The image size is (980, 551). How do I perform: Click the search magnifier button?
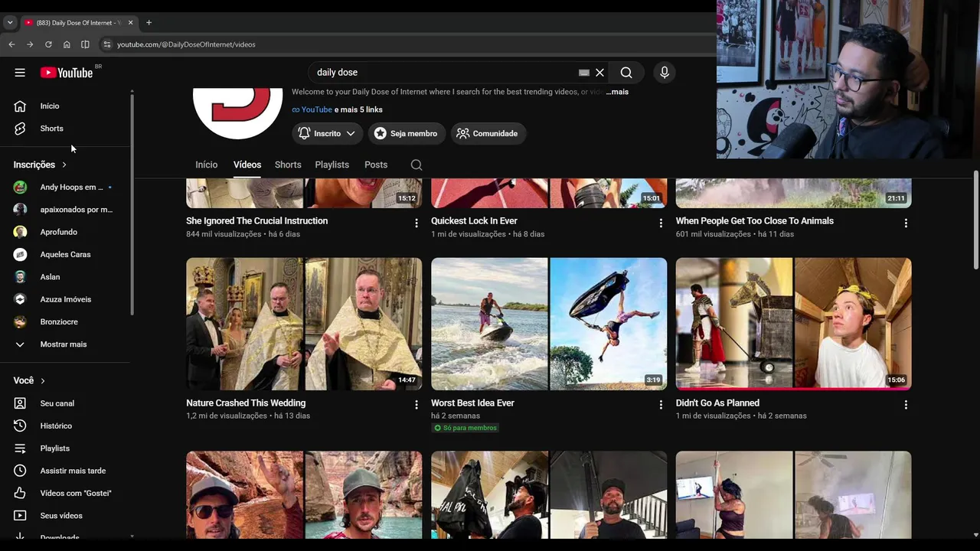click(x=626, y=73)
